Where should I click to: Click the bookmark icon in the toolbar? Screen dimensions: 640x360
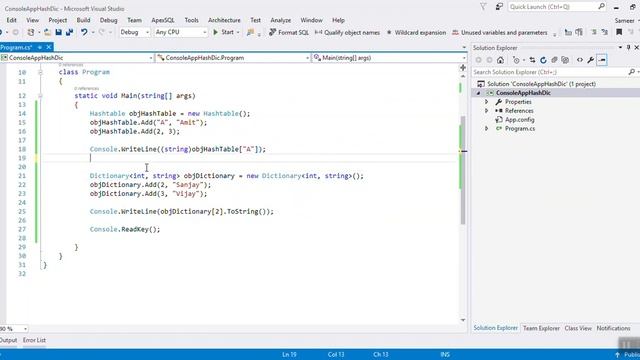click(x=619, y=32)
